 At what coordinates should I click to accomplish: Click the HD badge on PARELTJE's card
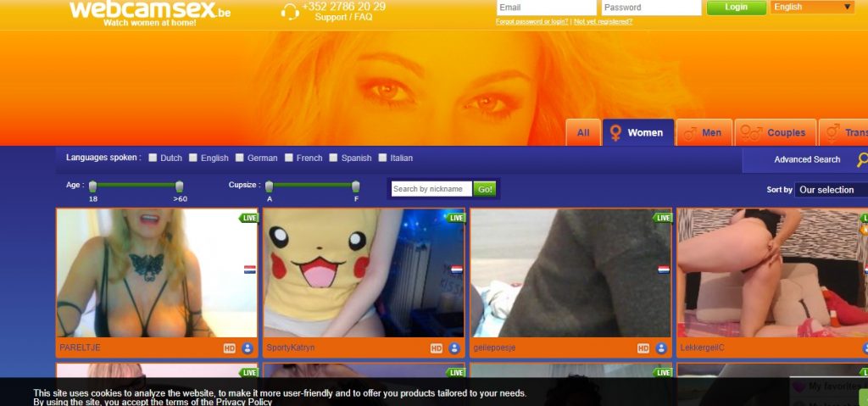pos(229,348)
